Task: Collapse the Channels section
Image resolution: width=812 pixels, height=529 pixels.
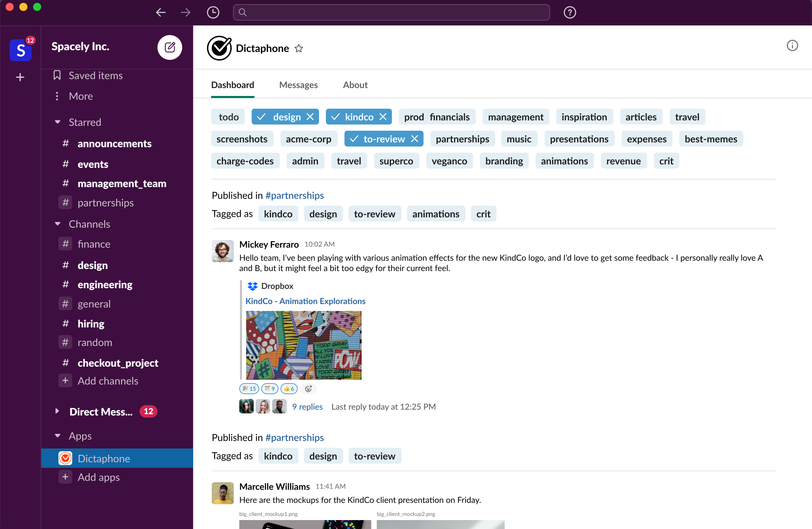Action: pyautogui.click(x=57, y=224)
